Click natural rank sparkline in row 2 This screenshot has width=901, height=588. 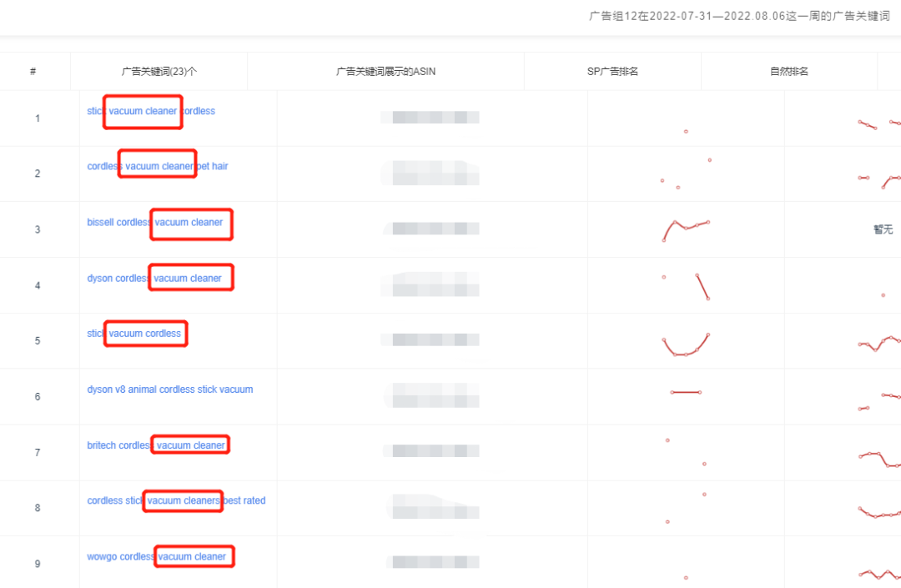click(879, 182)
